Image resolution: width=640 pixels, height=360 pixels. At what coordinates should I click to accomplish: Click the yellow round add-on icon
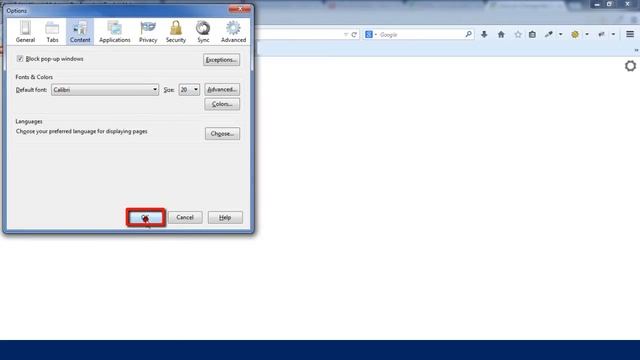click(x=575, y=35)
